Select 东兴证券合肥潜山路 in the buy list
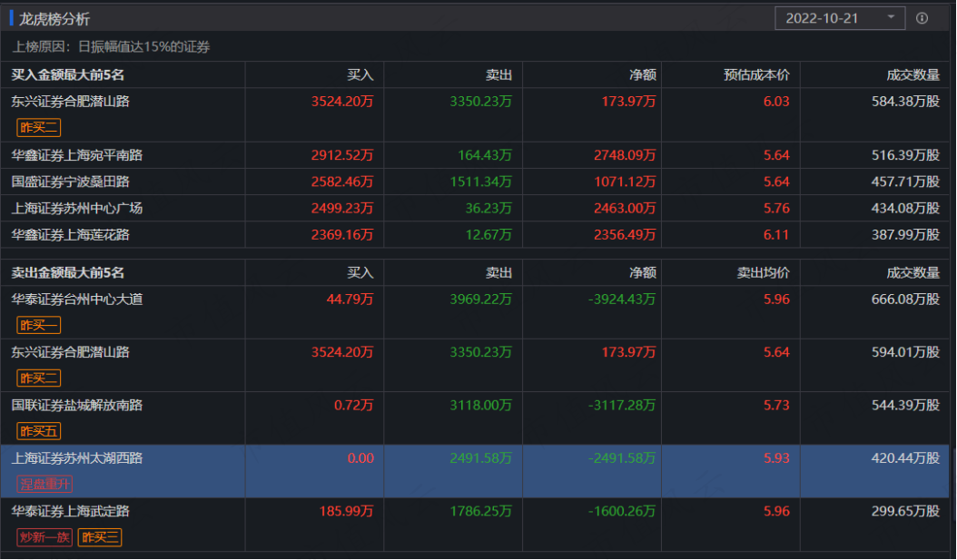 point(475,114)
